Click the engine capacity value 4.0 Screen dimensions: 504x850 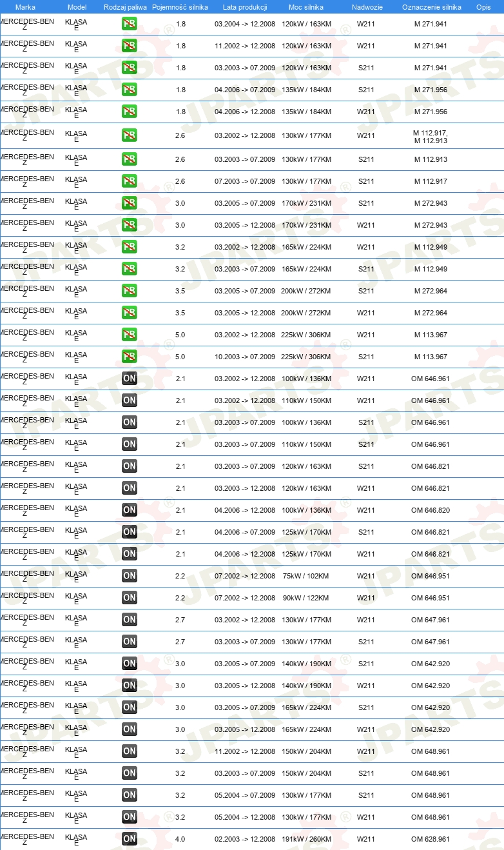click(x=180, y=840)
